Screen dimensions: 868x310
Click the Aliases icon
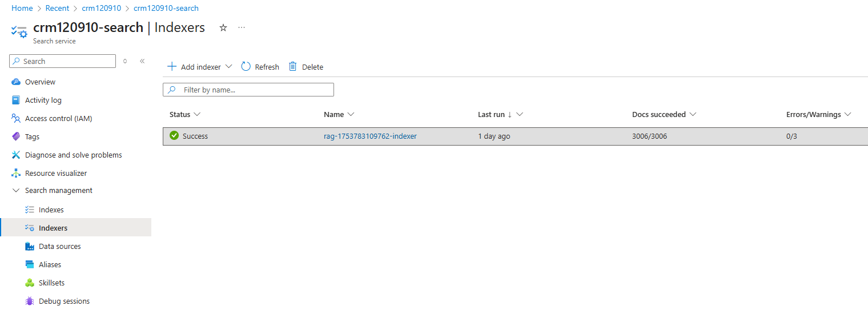pyautogui.click(x=30, y=264)
